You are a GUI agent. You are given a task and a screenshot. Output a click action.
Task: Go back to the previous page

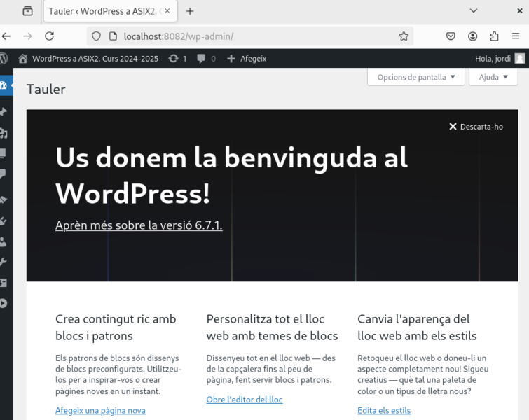(x=6, y=36)
